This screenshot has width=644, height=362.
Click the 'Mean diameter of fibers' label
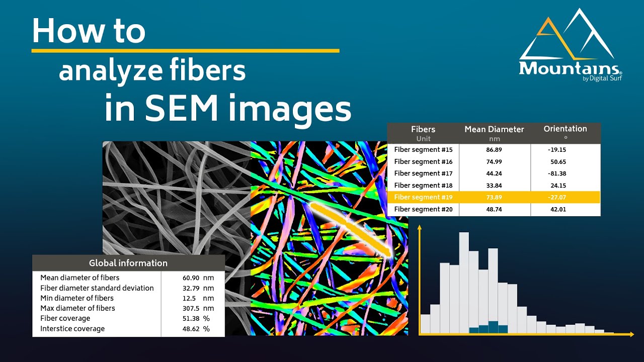pos(80,278)
